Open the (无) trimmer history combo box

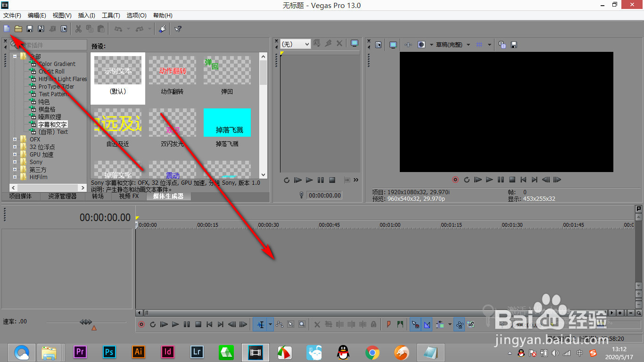[295, 44]
